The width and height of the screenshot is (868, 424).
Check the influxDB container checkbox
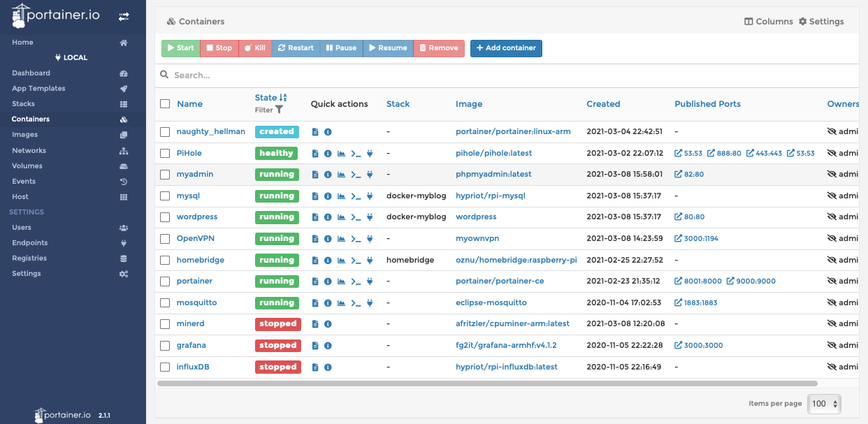165,367
